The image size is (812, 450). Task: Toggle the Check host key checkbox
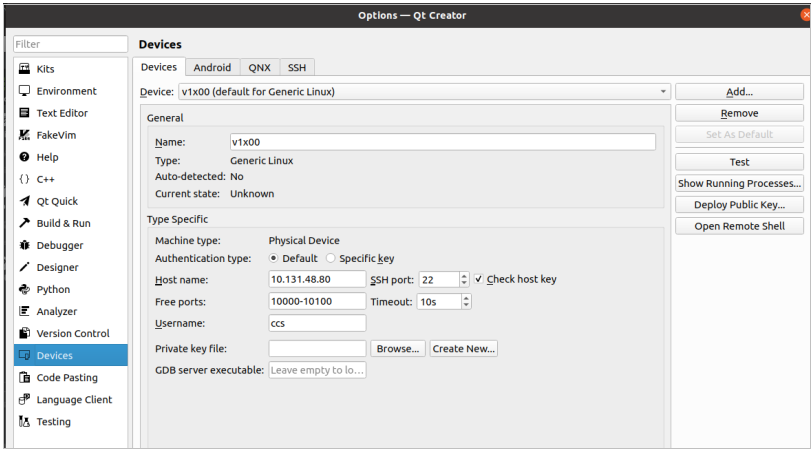click(x=479, y=279)
